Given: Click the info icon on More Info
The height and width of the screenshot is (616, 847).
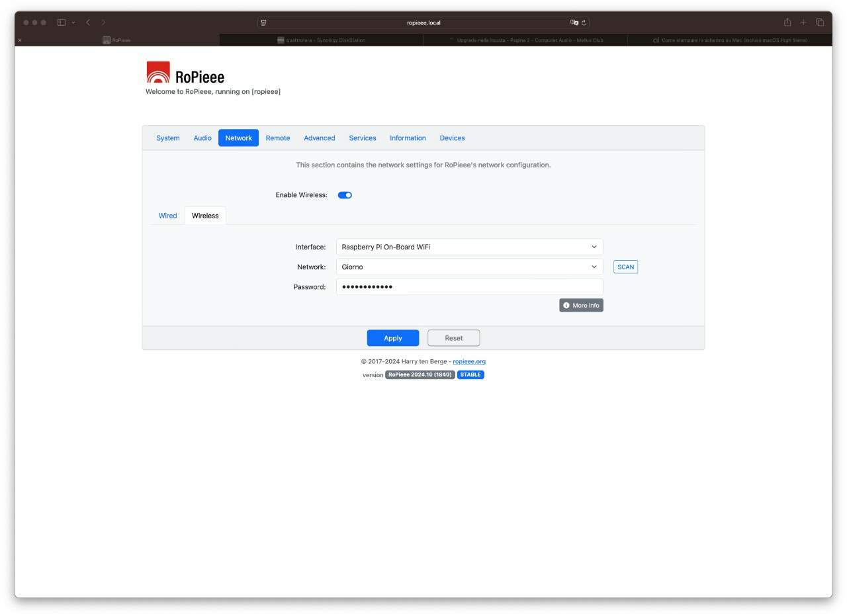Looking at the screenshot, I should tap(566, 306).
